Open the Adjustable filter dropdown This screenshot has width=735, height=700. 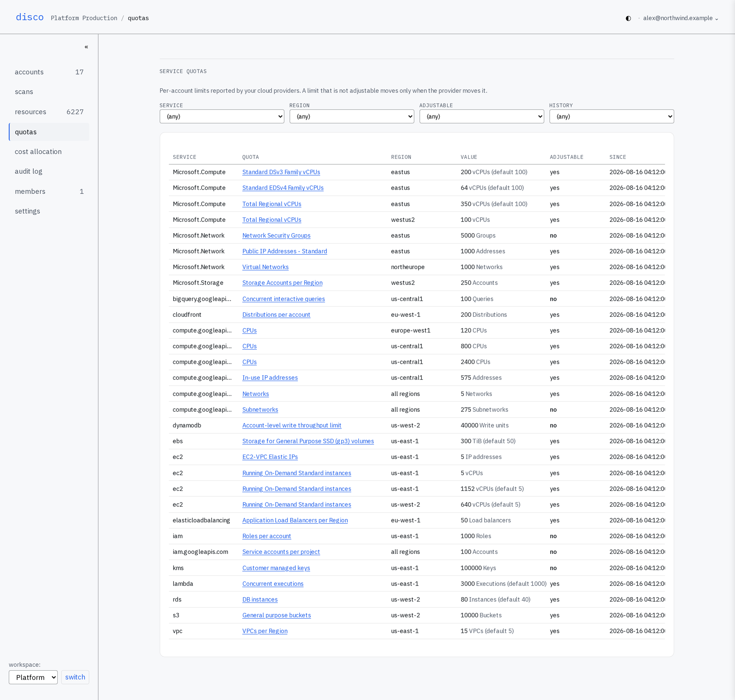point(482,116)
